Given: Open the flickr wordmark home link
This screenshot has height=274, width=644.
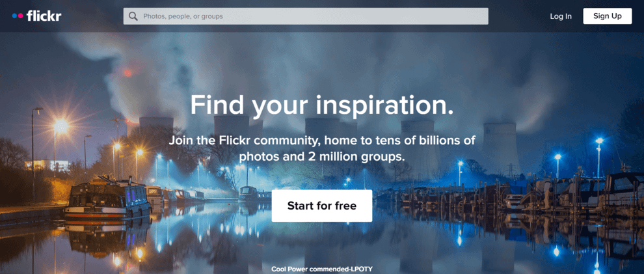Looking at the screenshot, I should (44, 16).
